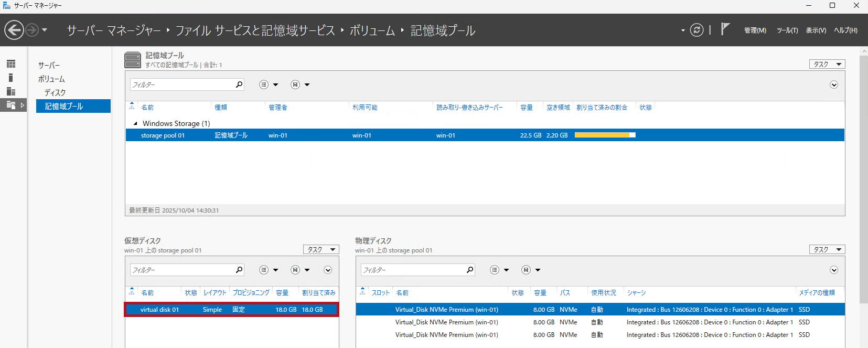
Task: Click search icon in storage pool filter
Action: pyautogui.click(x=239, y=85)
